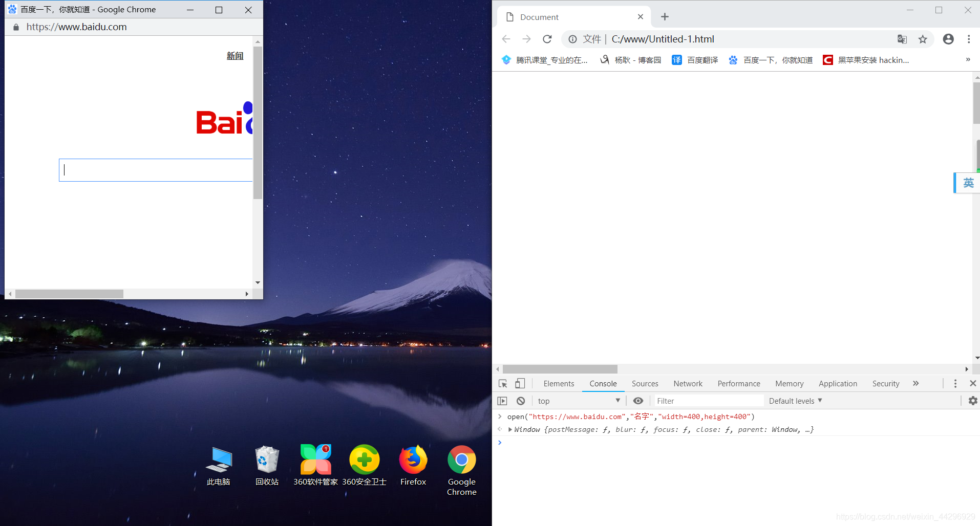Image resolution: width=980 pixels, height=526 pixels.
Task: Click the Baidu popup horizontal scrollbar thumb
Action: coord(69,294)
